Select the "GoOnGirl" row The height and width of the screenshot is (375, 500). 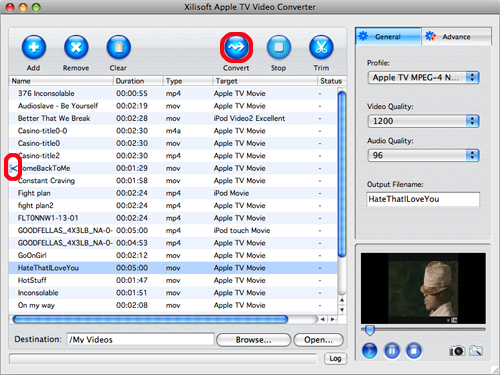(x=173, y=256)
